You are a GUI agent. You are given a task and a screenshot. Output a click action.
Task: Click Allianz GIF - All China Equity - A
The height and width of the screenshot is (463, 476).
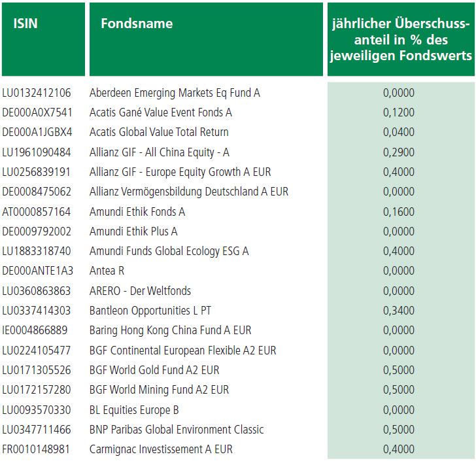click(159, 152)
